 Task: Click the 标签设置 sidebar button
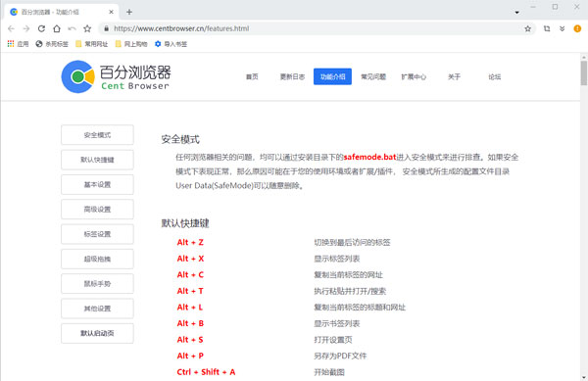pyautogui.click(x=97, y=234)
